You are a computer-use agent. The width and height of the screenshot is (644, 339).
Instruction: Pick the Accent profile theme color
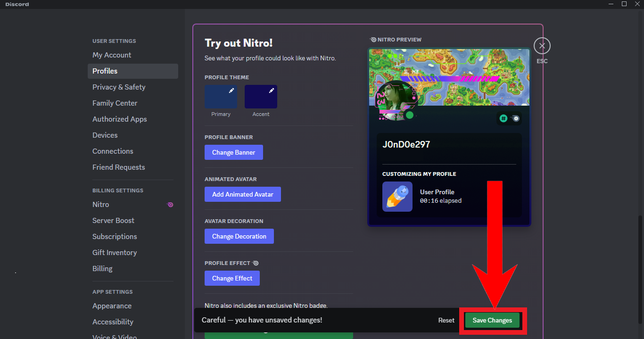point(261,97)
